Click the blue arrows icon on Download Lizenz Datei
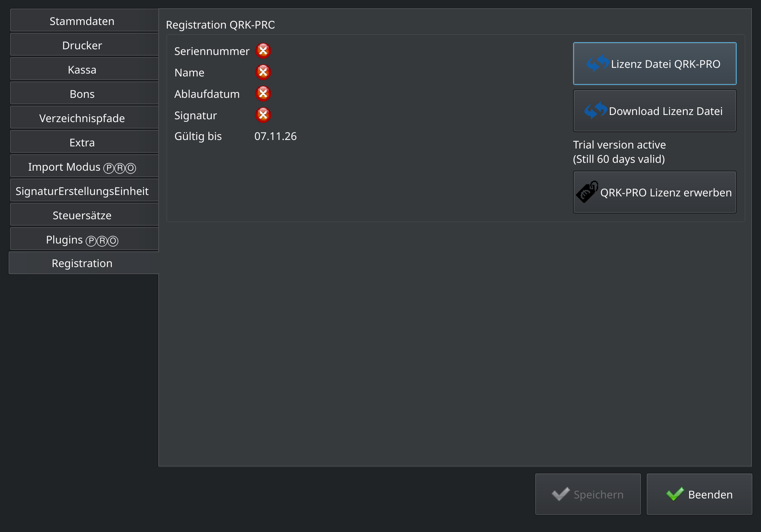The height and width of the screenshot is (532, 761). pos(596,111)
